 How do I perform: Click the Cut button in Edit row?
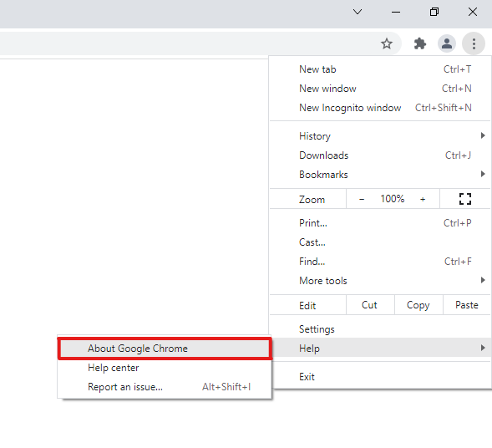click(370, 305)
